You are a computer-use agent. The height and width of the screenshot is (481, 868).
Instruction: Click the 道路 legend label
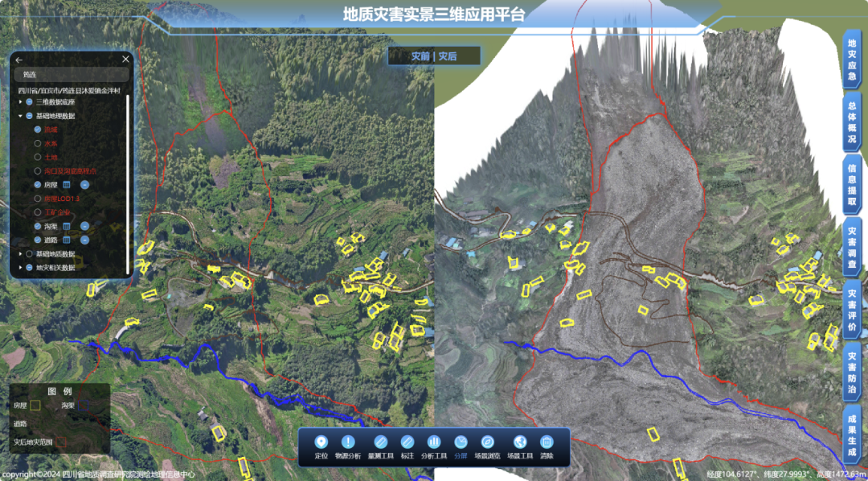tap(20, 424)
